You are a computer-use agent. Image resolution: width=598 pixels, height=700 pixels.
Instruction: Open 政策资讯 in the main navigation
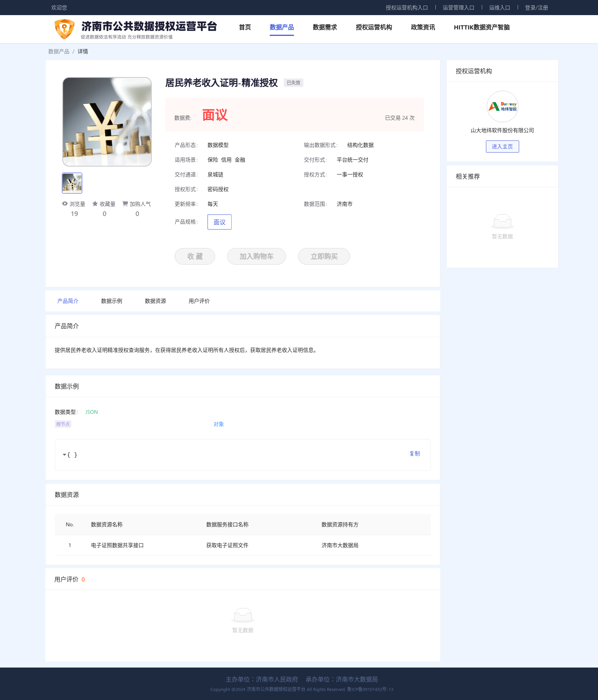(423, 27)
